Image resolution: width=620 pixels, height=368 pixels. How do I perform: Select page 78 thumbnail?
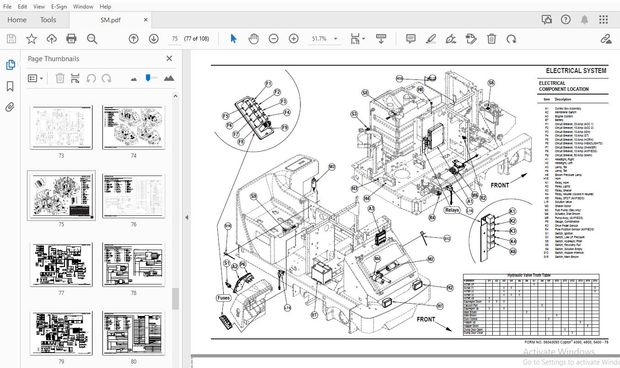[134, 264]
